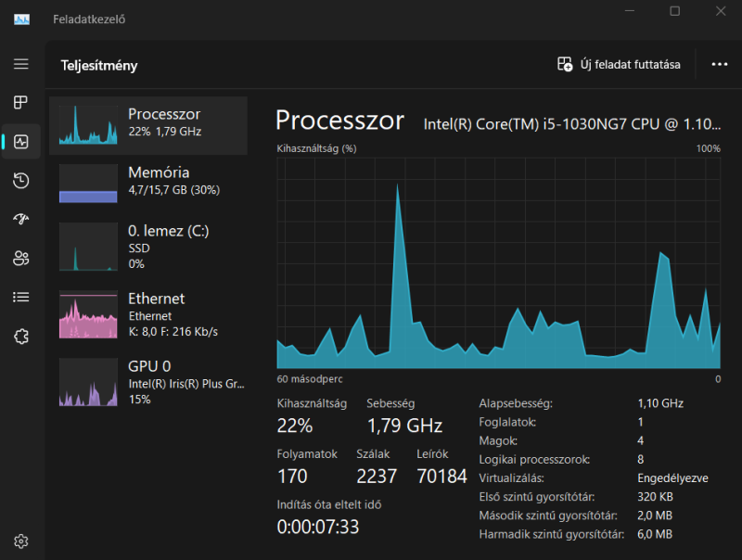Click the new task icon beside Új feladat futtatása
Image resolution: width=742 pixels, height=560 pixels.
tap(565, 64)
